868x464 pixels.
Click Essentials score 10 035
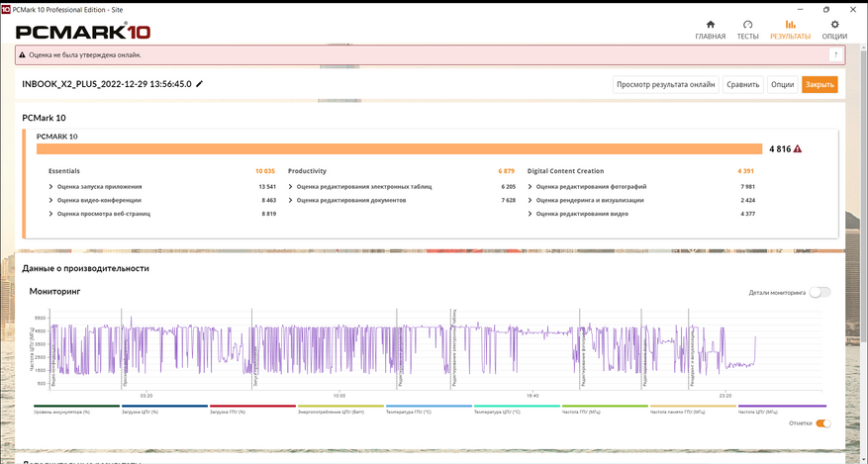264,171
